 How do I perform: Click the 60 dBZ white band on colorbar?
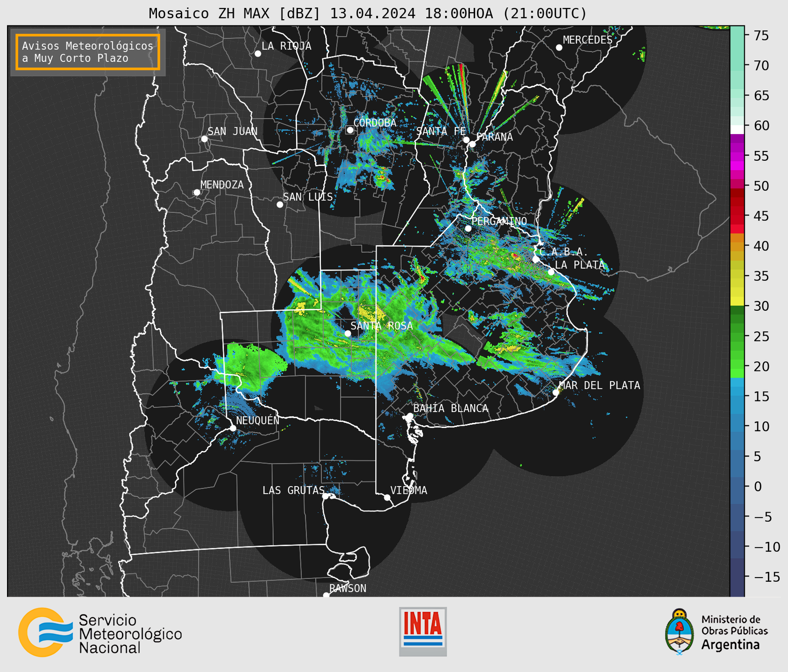click(x=737, y=129)
